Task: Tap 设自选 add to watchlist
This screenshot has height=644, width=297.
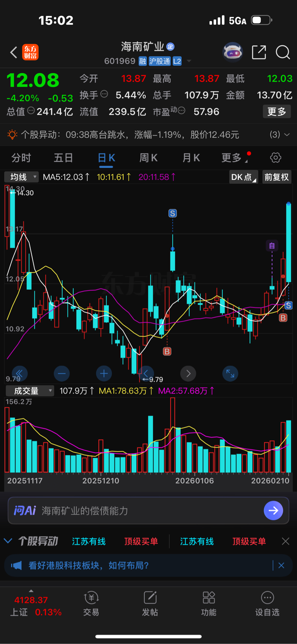Action: [267, 604]
